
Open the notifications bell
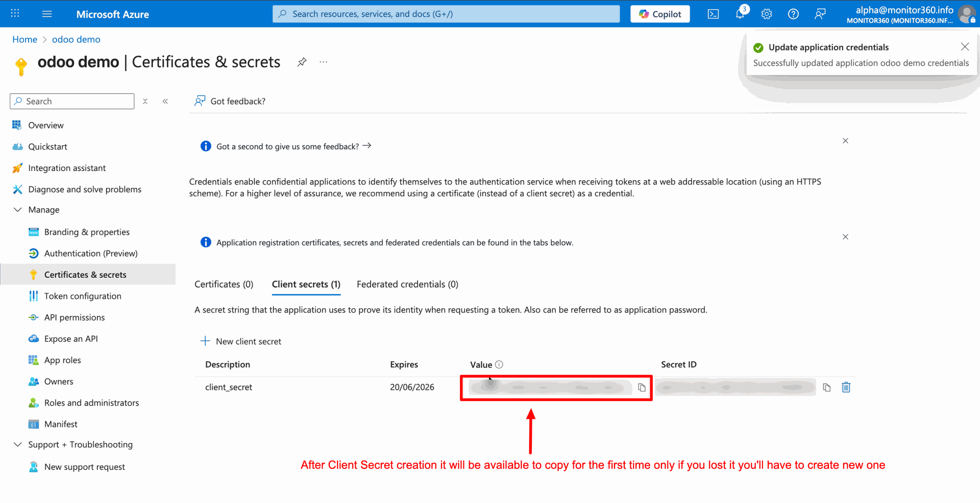pyautogui.click(x=740, y=14)
